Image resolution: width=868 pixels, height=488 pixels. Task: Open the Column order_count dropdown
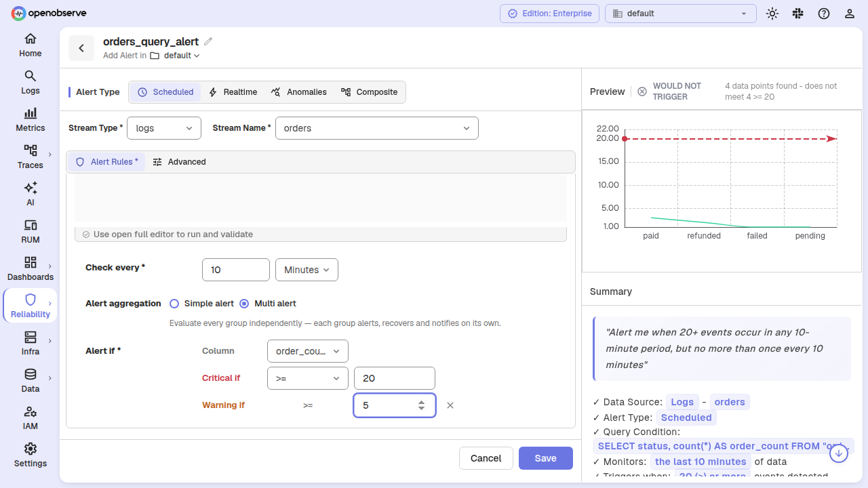[308, 351]
